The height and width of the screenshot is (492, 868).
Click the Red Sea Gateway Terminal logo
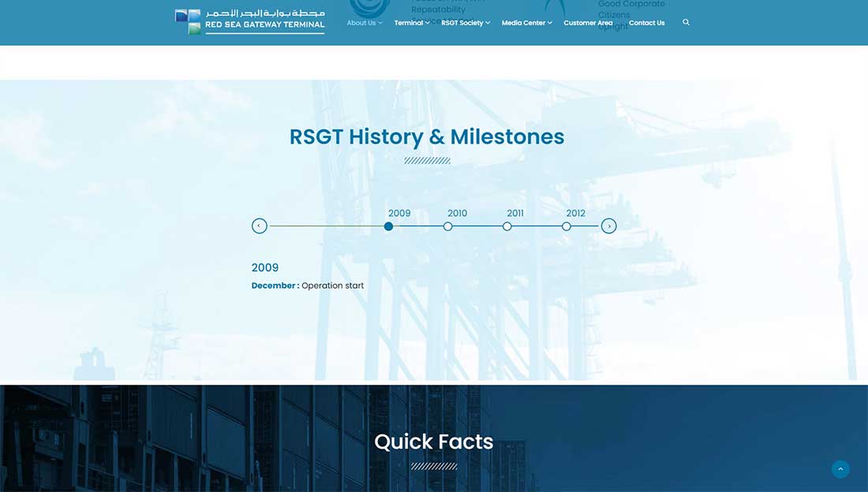(x=249, y=21)
